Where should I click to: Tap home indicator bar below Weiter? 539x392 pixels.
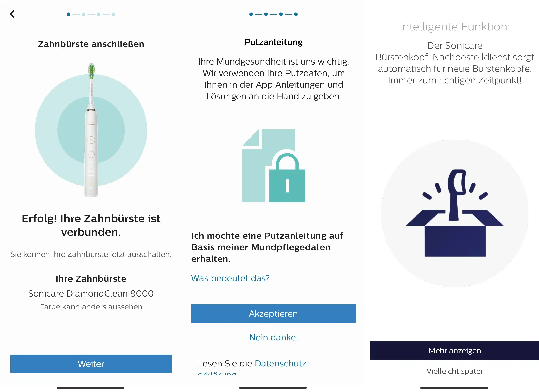pyautogui.click(x=90, y=388)
